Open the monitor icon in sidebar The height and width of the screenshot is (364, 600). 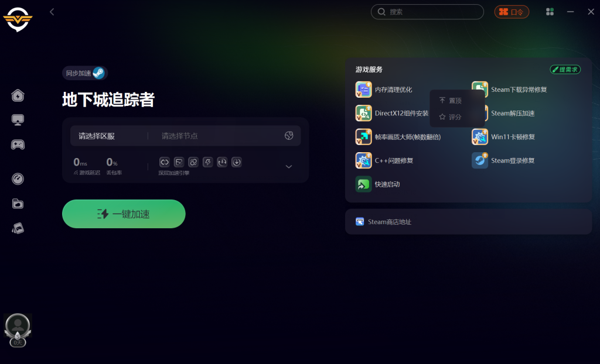18,120
